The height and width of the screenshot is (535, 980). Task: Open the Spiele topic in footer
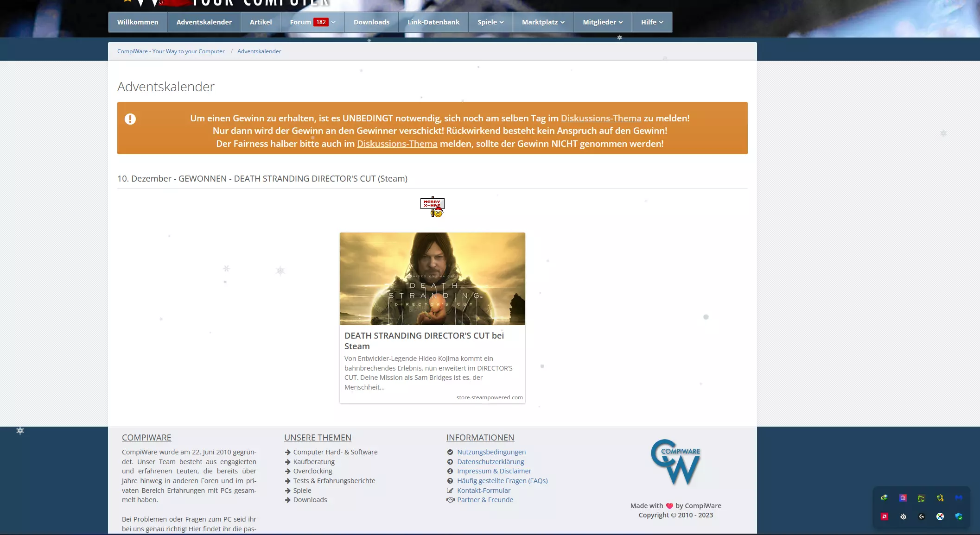(x=302, y=491)
